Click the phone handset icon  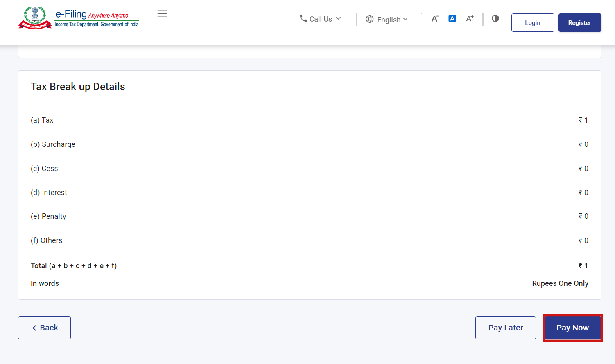(x=303, y=18)
